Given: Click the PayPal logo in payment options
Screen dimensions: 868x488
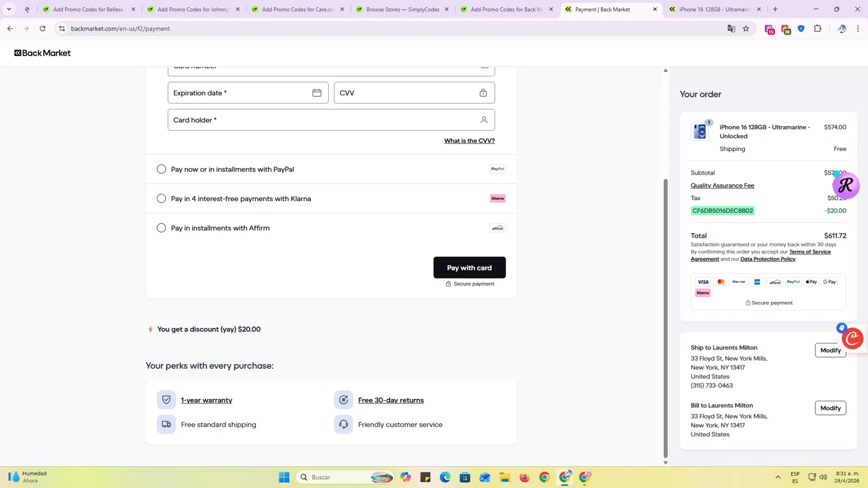Looking at the screenshot, I should pos(498,169).
